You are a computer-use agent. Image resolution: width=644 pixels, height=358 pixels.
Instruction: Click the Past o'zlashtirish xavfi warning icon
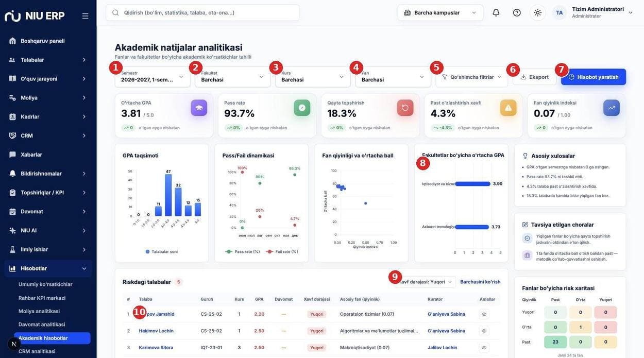click(508, 108)
